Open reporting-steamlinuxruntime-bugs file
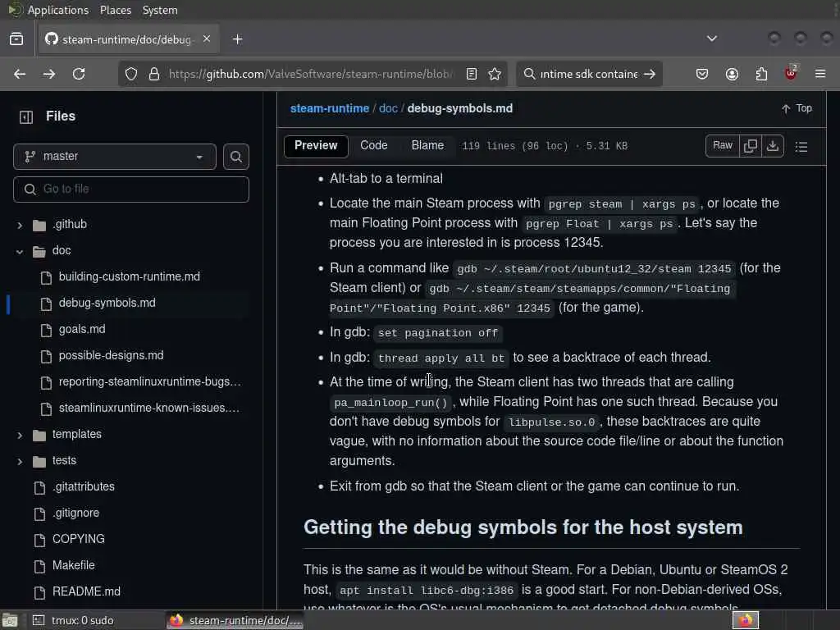Screen dimensions: 840x630 149,381
